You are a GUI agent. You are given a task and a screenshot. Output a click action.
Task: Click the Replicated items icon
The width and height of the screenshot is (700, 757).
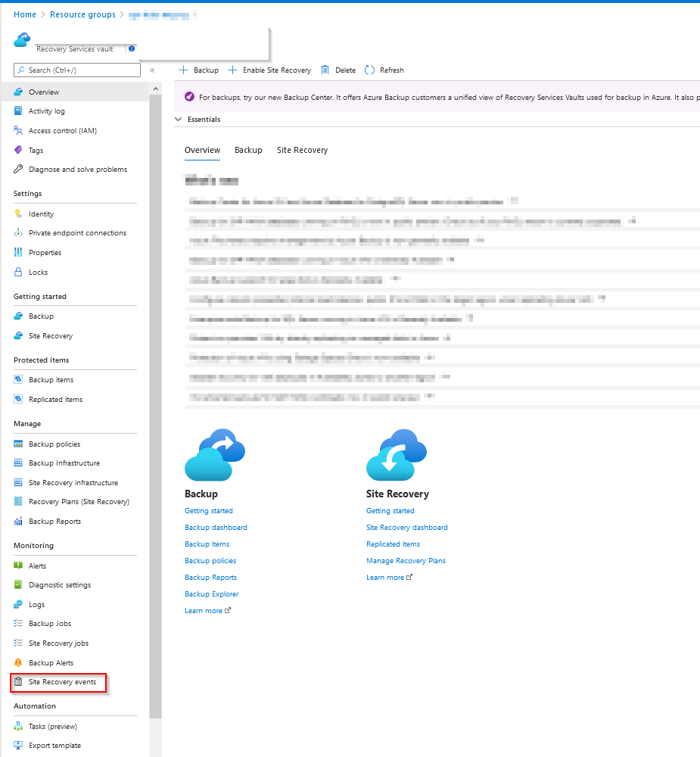click(18, 399)
